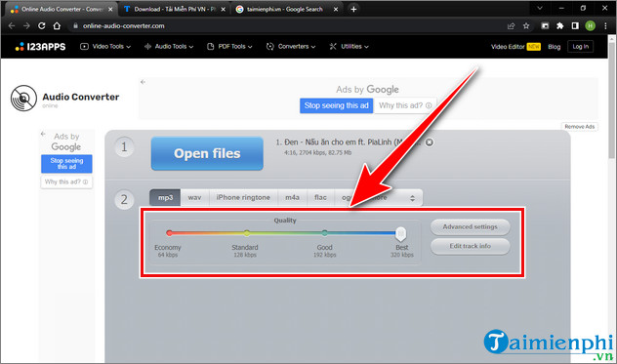
Task: Set quality to Economy 64 kbps point
Action: (169, 233)
